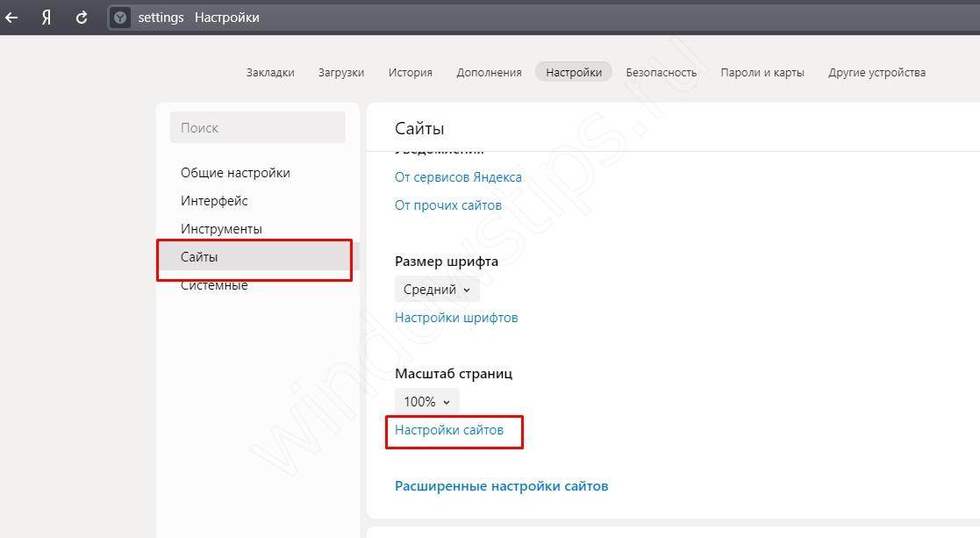Viewport: 980px width, 538px height.
Task: Reload the page with the refresh icon
Action: (x=82, y=18)
